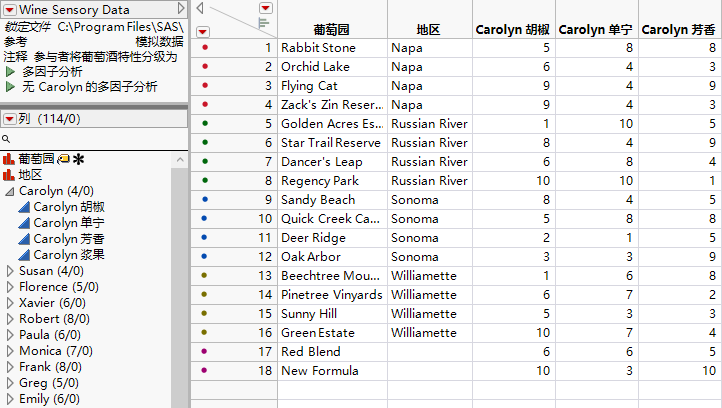Click the green marker of row 5
The width and height of the screenshot is (722, 408).
click(x=205, y=123)
